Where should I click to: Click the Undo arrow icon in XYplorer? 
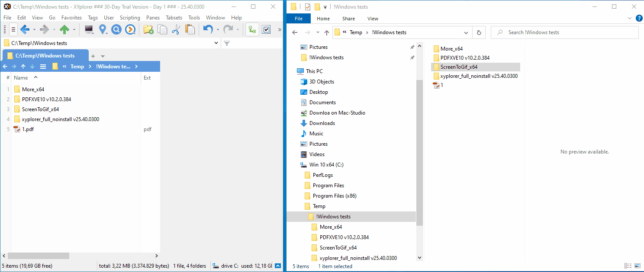208,29
